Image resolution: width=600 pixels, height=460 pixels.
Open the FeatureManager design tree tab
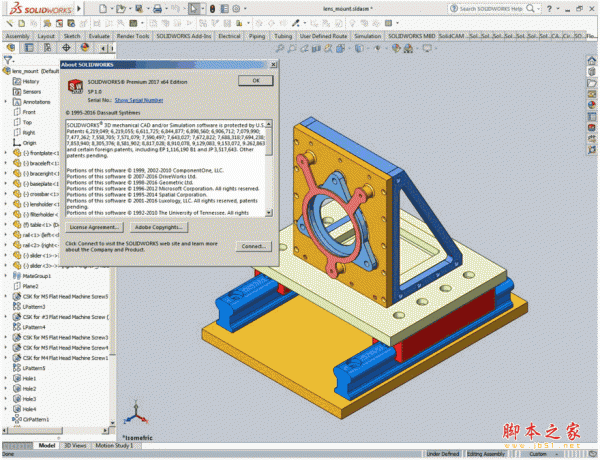pos(11,47)
